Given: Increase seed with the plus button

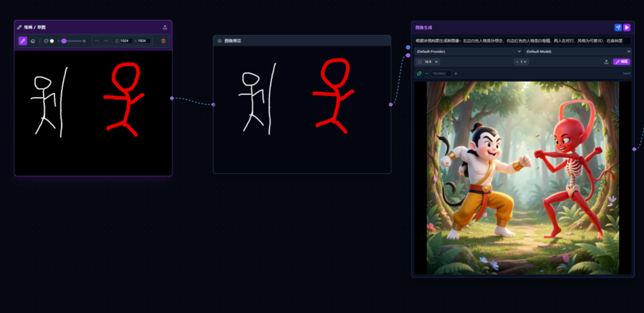Looking at the screenshot, I should coord(456,73).
